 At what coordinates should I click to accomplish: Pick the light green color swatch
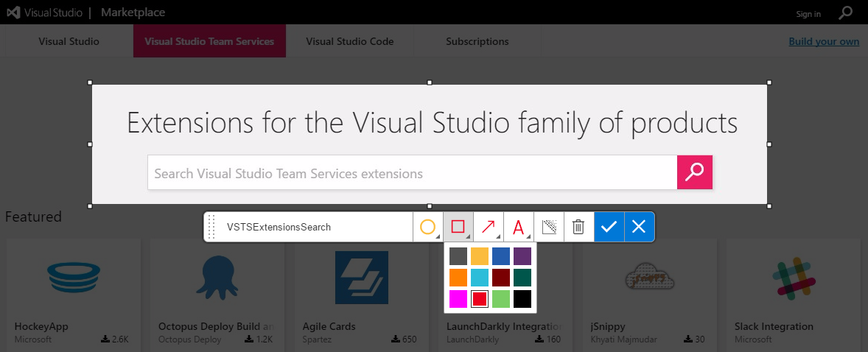[x=501, y=299]
